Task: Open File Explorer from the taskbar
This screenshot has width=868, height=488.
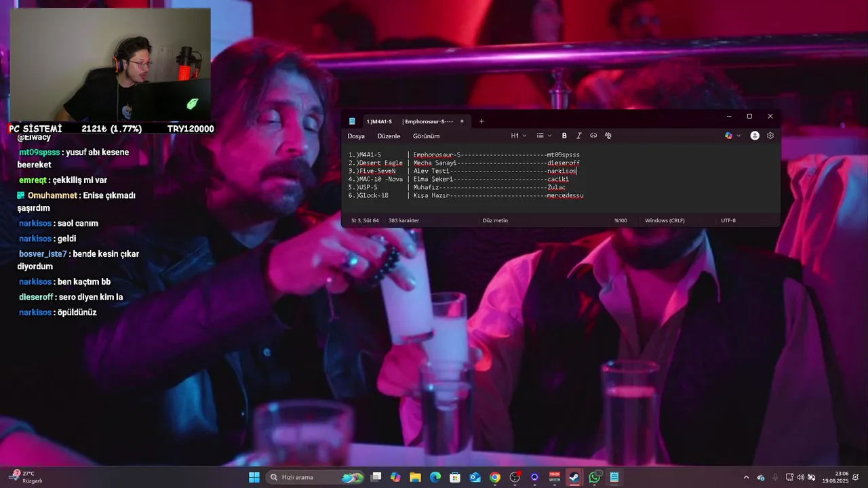Action: pos(416,477)
